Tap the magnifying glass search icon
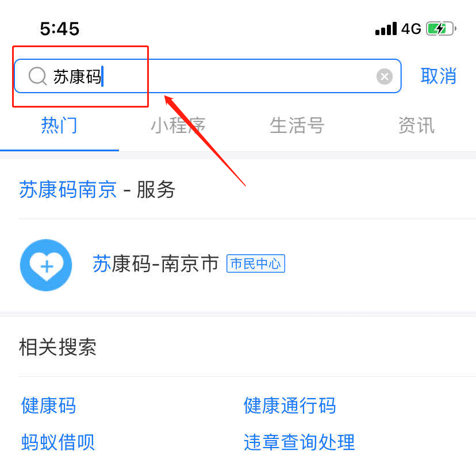This screenshot has height=470, width=476. click(x=37, y=76)
